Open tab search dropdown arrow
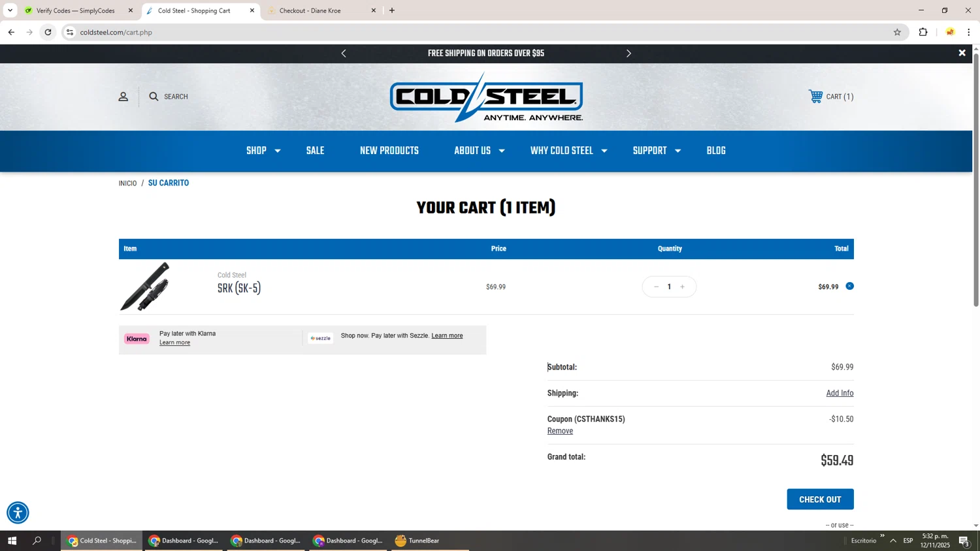Viewport: 980px width, 551px height. [x=10, y=10]
